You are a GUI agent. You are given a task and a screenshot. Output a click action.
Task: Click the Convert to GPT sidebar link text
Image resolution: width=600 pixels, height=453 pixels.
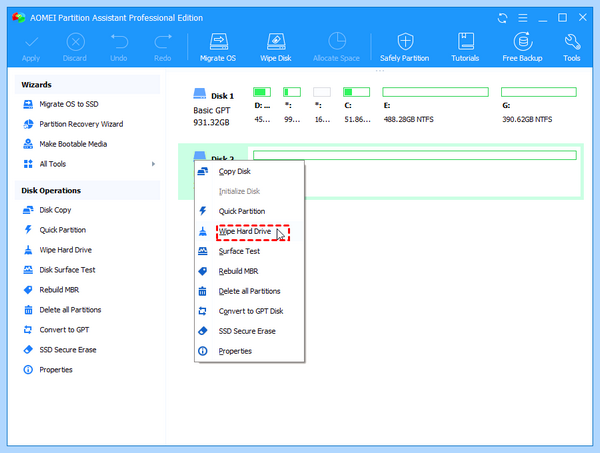[x=64, y=329]
